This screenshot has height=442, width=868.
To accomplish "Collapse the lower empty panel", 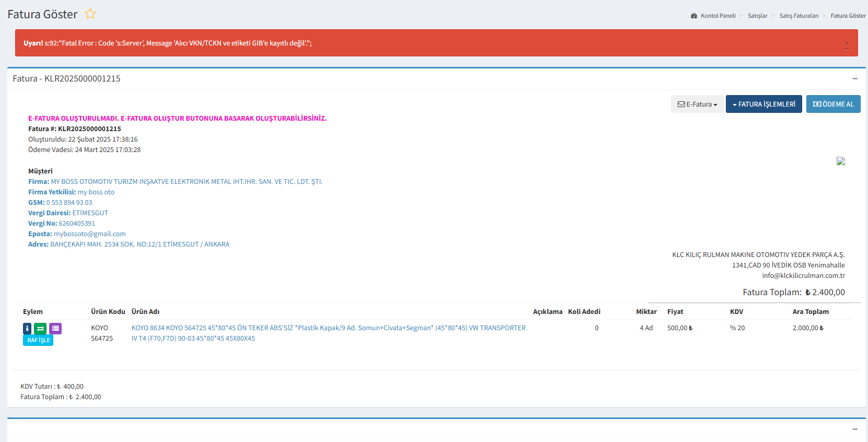I will (855, 429).
